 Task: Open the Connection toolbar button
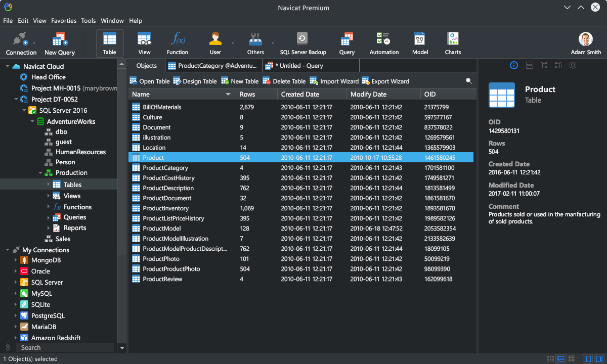click(x=21, y=43)
